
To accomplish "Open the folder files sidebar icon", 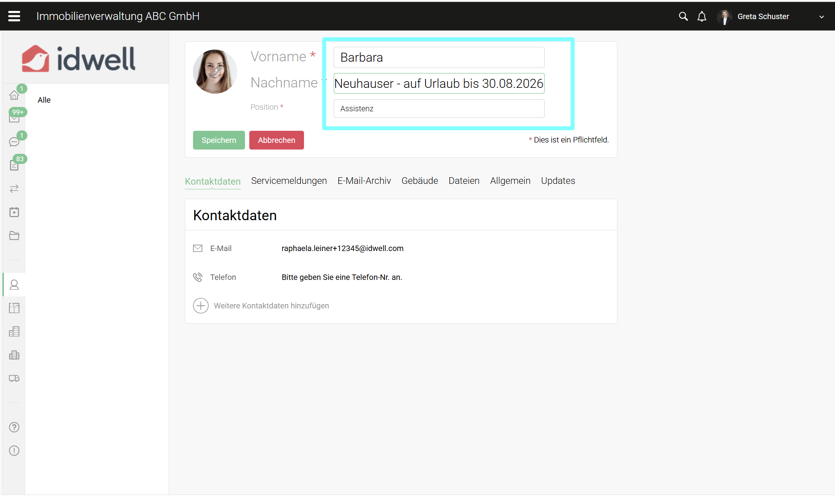I will pyautogui.click(x=14, y=235).
